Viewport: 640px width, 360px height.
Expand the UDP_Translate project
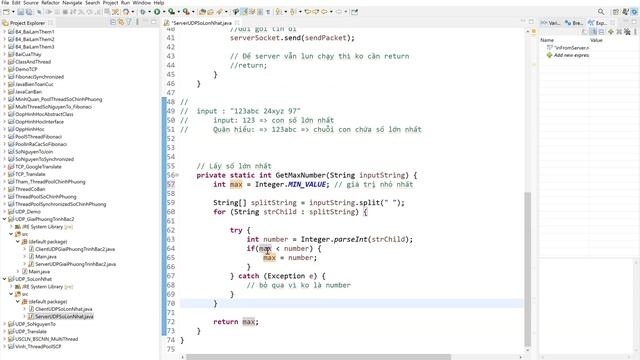pyautogui.click(x=4, y=331)
